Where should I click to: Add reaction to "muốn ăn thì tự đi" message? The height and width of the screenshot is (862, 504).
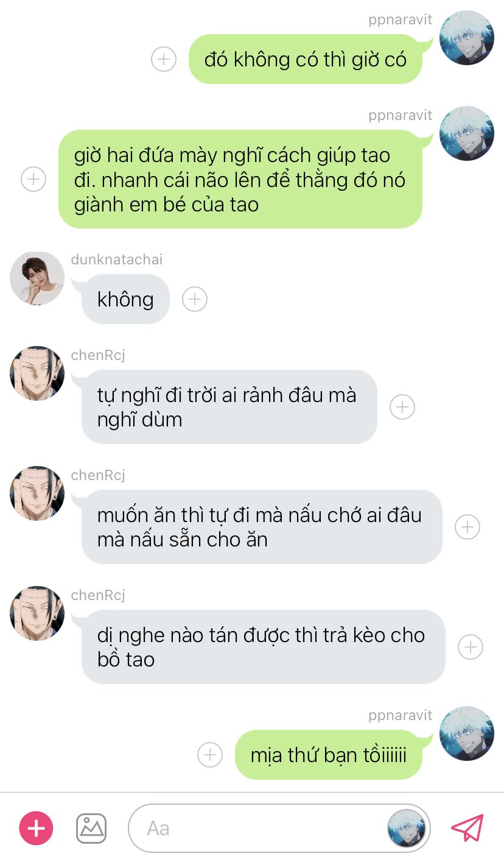point(467,527)
